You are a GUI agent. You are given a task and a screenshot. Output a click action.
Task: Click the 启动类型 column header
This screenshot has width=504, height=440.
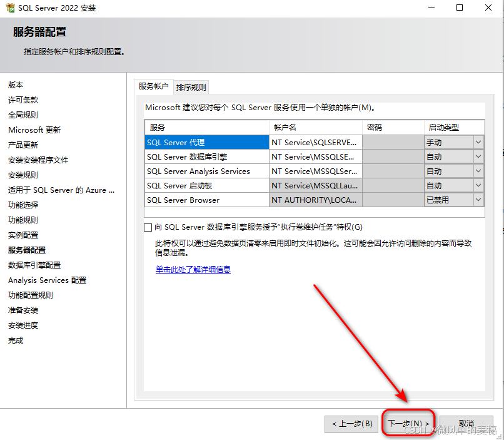[454, 128]
